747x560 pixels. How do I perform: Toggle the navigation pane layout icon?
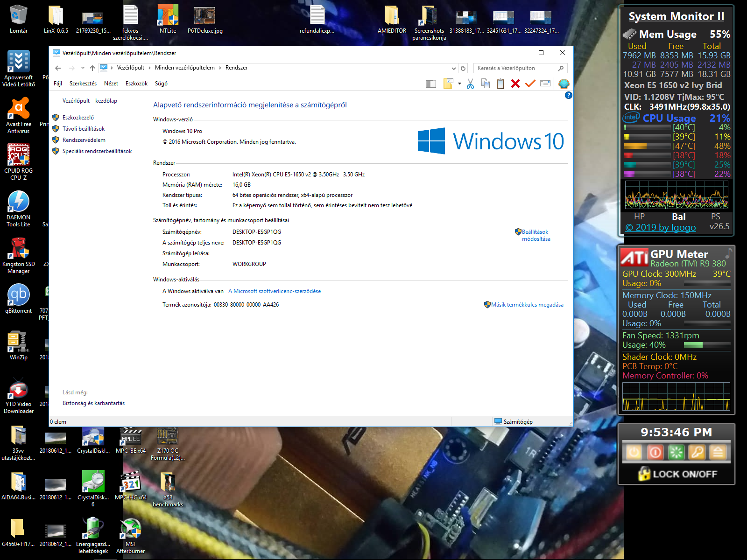pyautogui.click(x=430, y=84)
